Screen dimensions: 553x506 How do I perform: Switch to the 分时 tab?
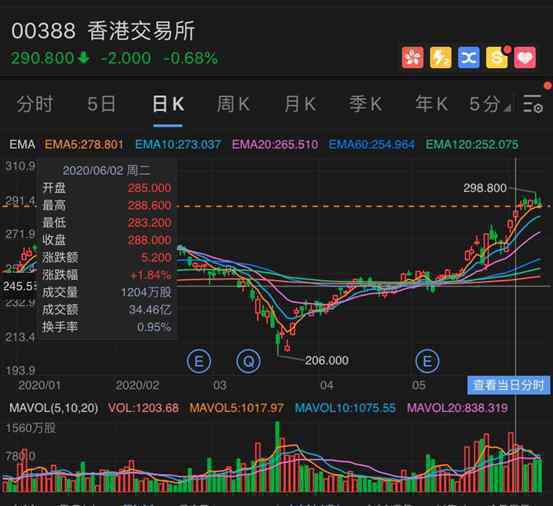(35, 104)
